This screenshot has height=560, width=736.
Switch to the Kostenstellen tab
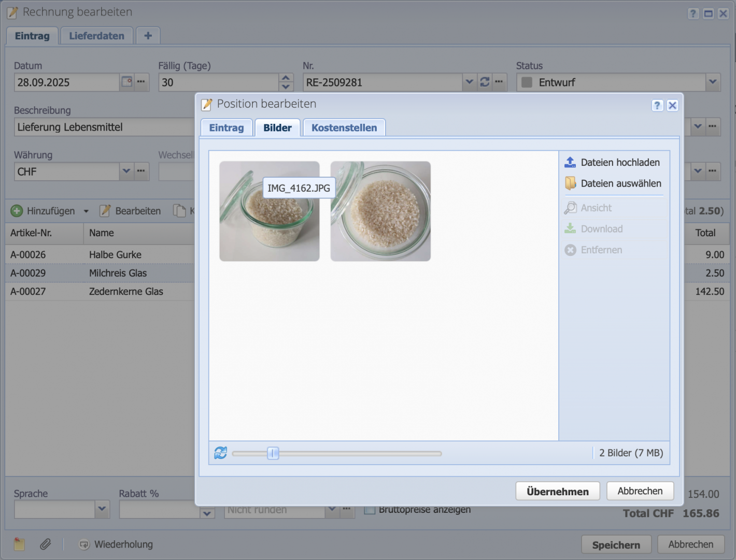344,127
